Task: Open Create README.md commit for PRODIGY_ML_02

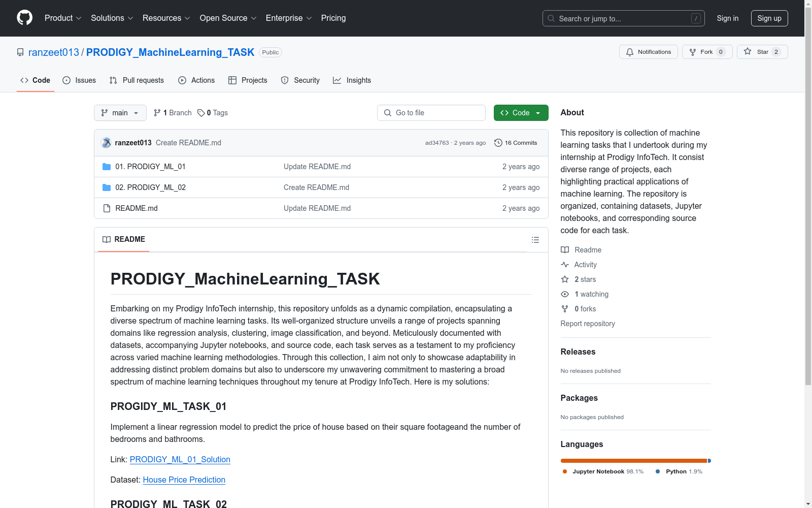Action: [x=316, y=187]
